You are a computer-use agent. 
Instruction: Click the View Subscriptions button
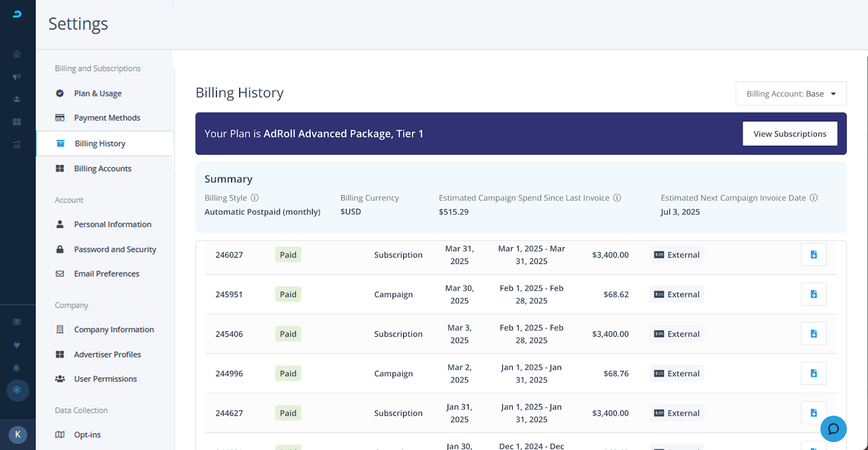pos(790,134)
